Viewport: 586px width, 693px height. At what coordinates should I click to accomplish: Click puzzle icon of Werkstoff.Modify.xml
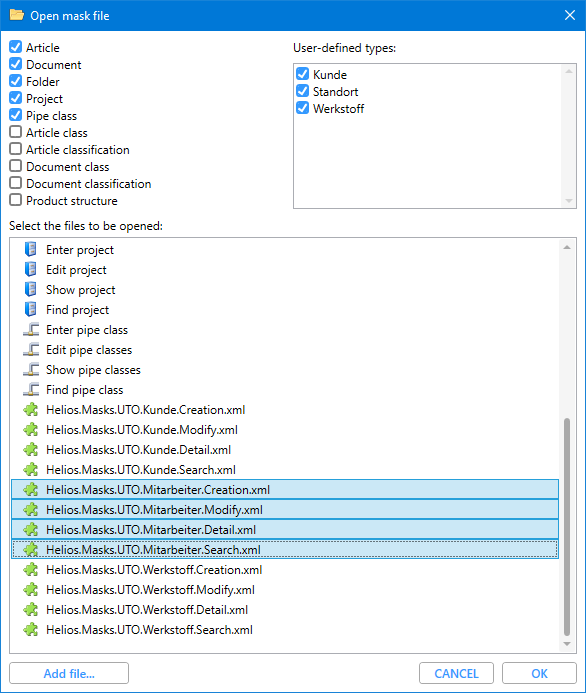click(31, 590)
